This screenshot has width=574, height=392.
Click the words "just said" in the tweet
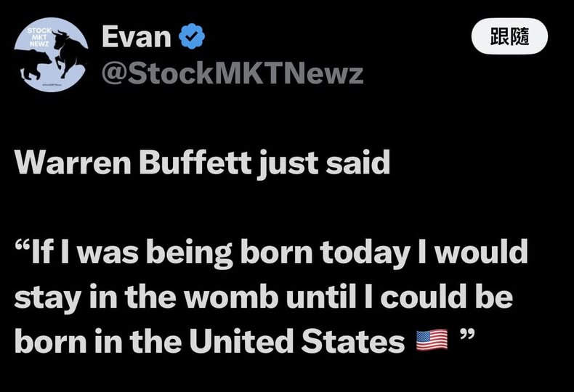pyautogui.click(x=323, y=164)
